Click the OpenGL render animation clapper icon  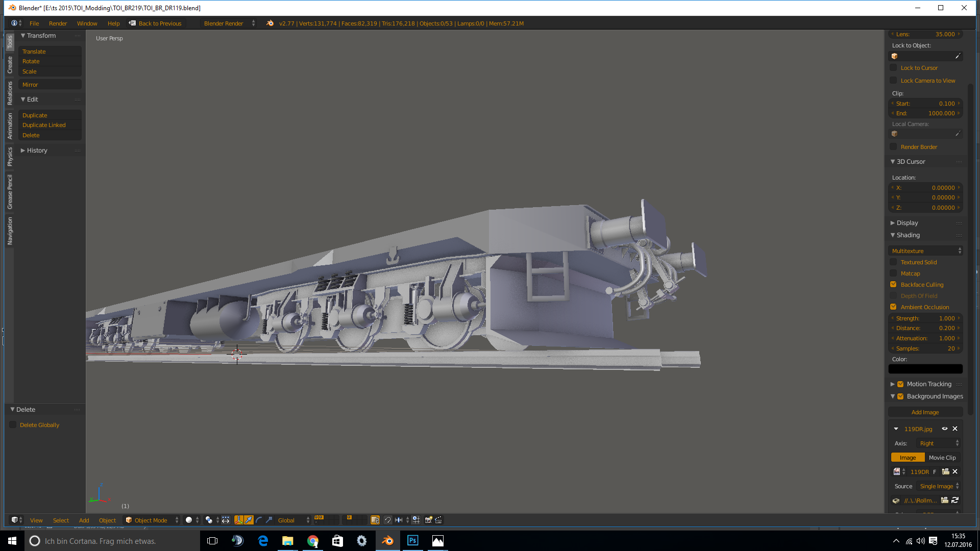[x=438, y=520]
